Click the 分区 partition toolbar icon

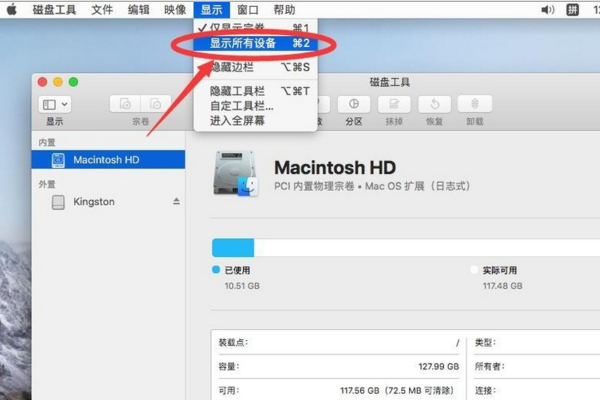[x=354, y=104]
